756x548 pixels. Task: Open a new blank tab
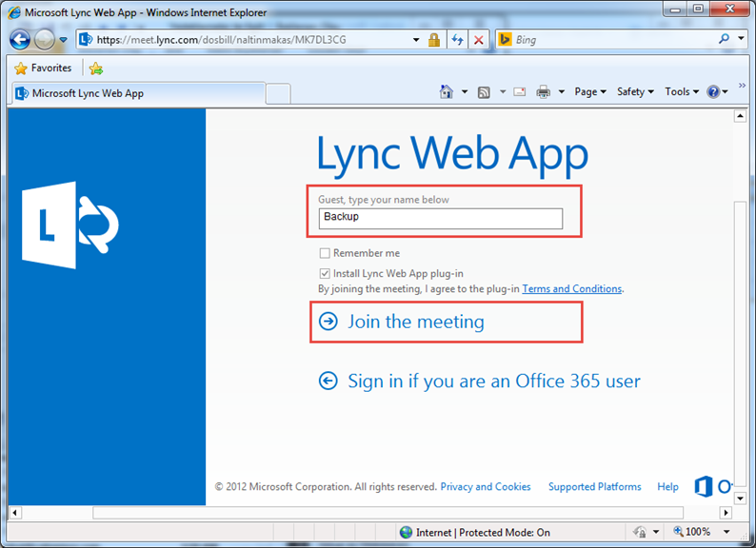point(278,94)
